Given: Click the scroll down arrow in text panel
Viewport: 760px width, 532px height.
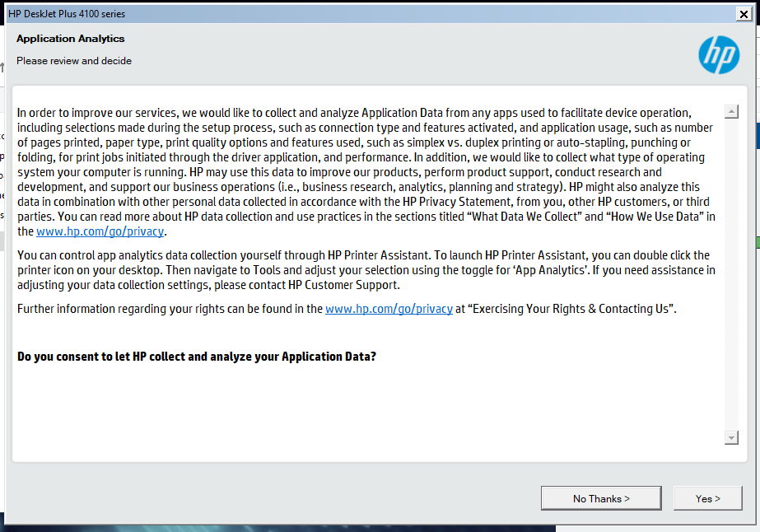Looking at the screenshot, I should point(731,437).
